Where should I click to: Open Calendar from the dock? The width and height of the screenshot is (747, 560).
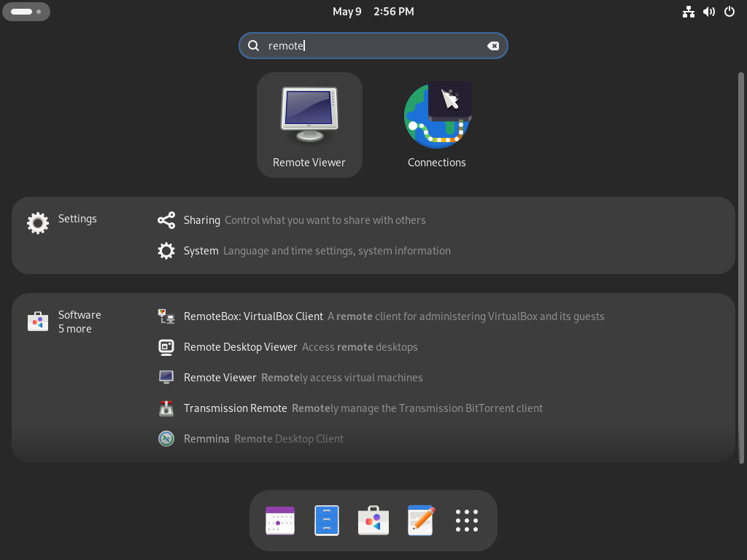(280, 521)
